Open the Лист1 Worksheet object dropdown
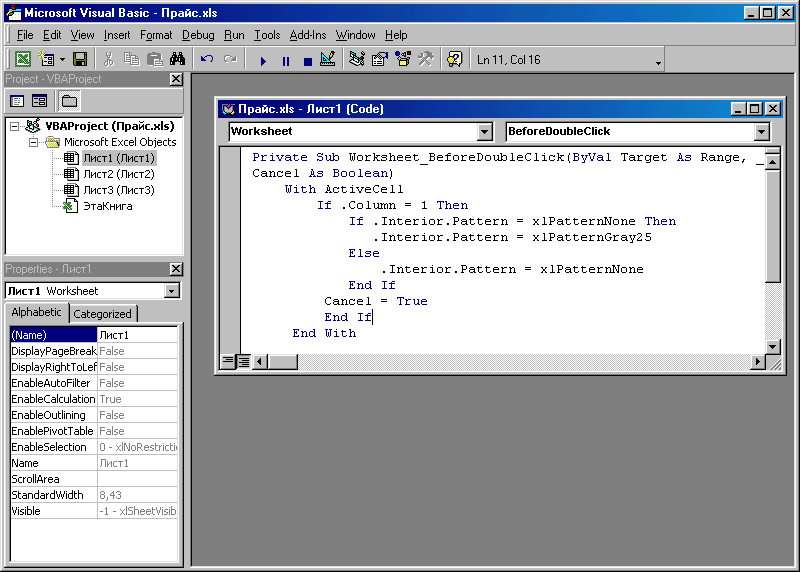The image size is (800, 572). click(172, 291)
